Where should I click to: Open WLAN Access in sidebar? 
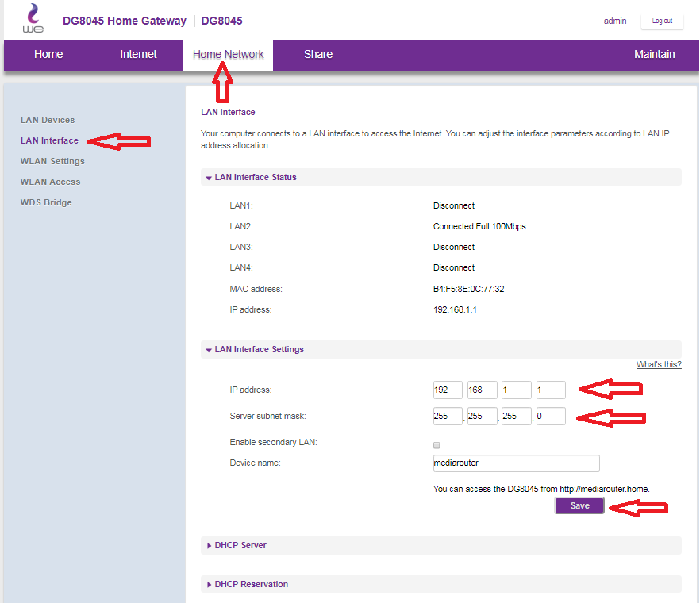50,182
